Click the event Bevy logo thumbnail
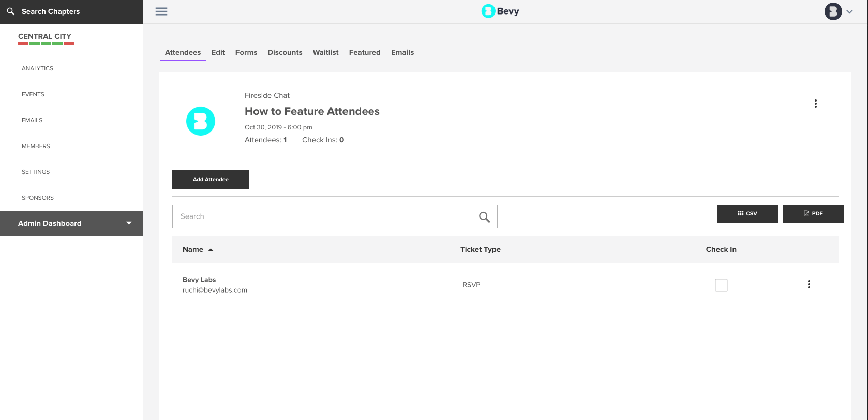The height and width of the screenshot is (420, 868). pyautogui.click(x=201, y=121)
